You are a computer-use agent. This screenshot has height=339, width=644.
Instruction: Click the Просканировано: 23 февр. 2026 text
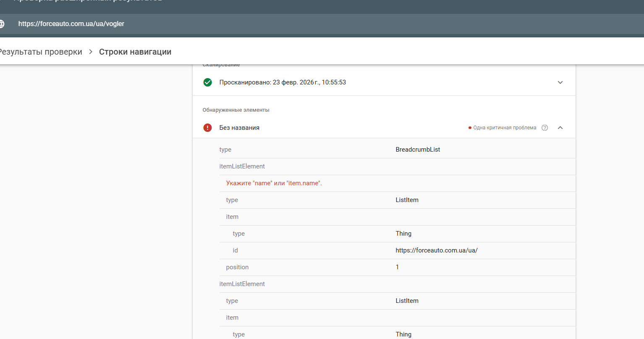pos(283,82)
